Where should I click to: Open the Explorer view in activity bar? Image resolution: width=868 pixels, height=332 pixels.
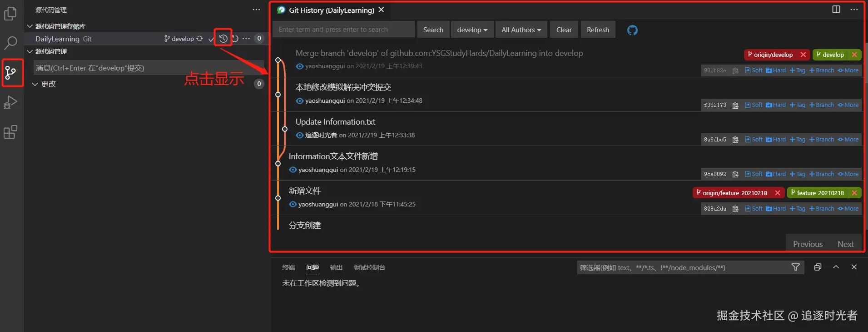[10, 14]
